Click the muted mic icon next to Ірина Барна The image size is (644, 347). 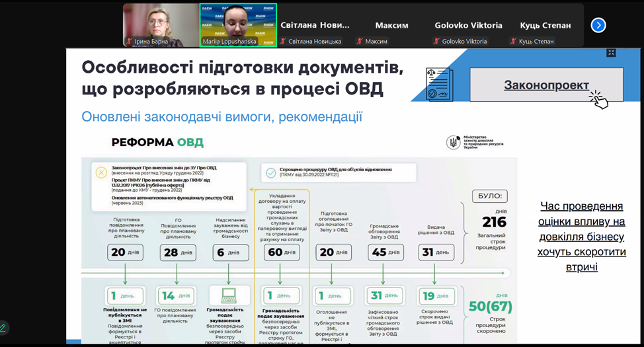pos(129,41)
